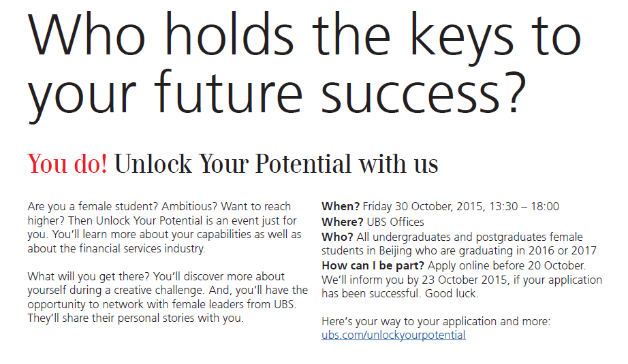
Task: Select the red "You do!" text
Action: [67, 164]
